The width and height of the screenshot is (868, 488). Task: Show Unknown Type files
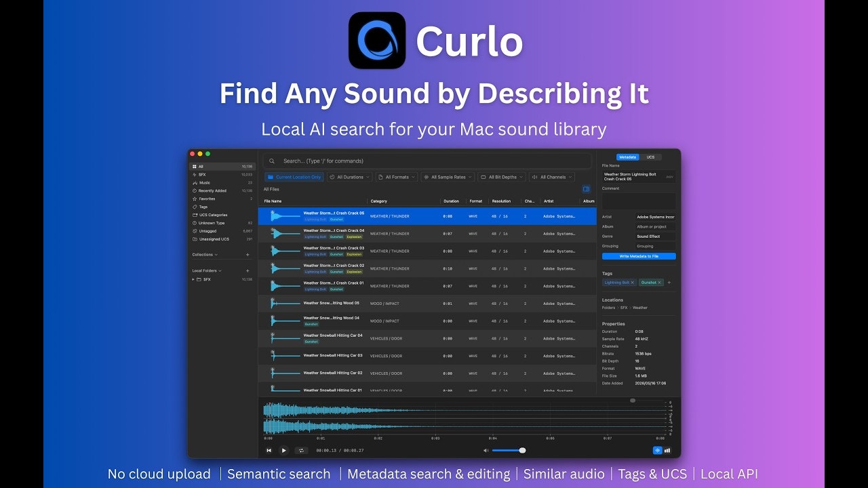pos(222,223)
